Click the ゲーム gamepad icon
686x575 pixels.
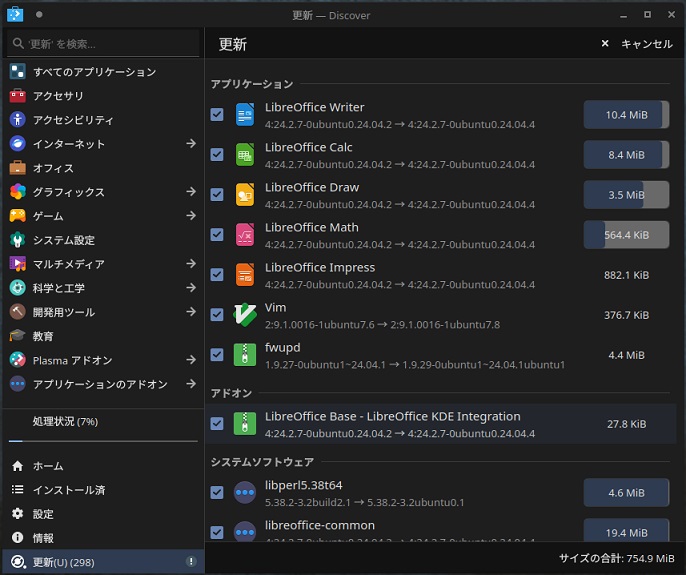(x=18, y=216)
